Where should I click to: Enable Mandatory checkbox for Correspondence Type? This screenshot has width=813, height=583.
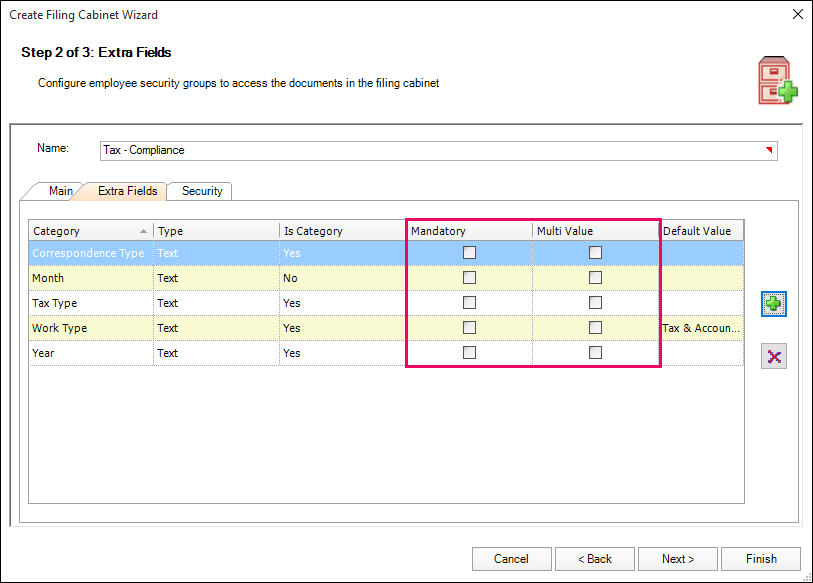(469, 253)
